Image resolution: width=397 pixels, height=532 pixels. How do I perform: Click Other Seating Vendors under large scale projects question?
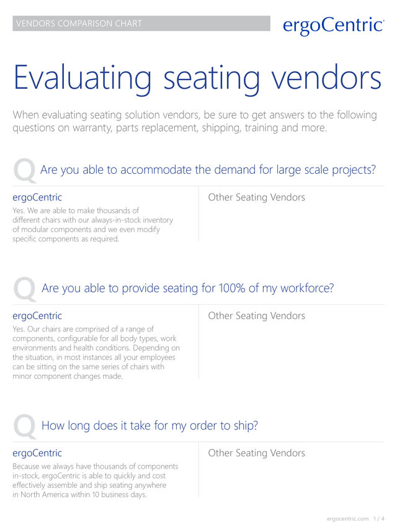tap(256, 197)
